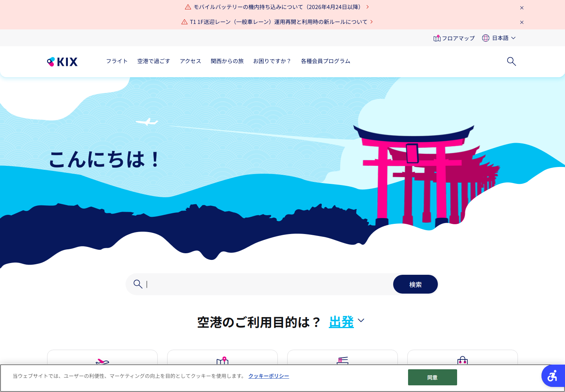Focus the site search input field
The image size is (565, 392).
(x=268, y=284)
